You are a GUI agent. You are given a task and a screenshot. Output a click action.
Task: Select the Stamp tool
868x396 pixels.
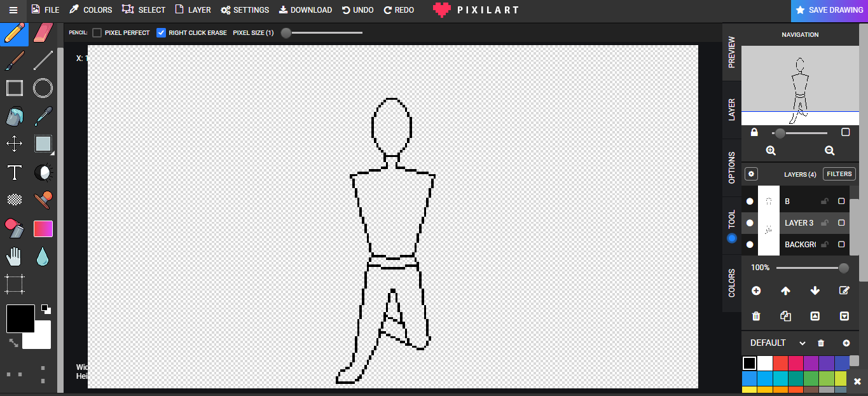click(x=43, y=200)
